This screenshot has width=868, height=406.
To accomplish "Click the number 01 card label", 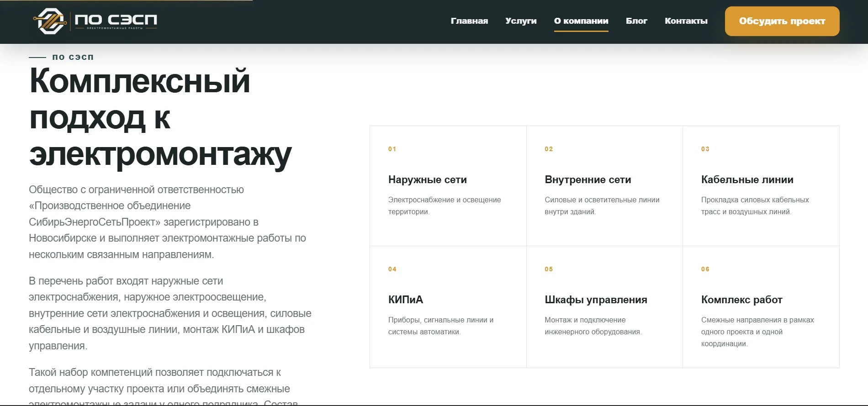I will 392,149.
